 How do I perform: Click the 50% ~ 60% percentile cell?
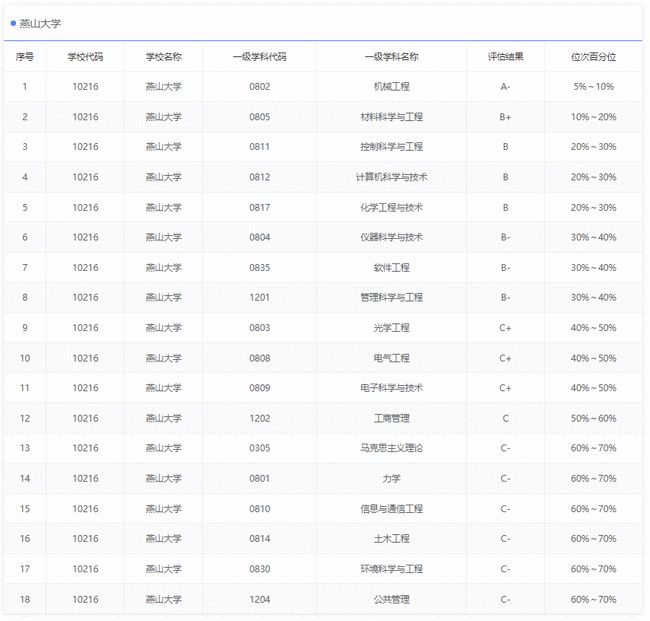[594, 418]
